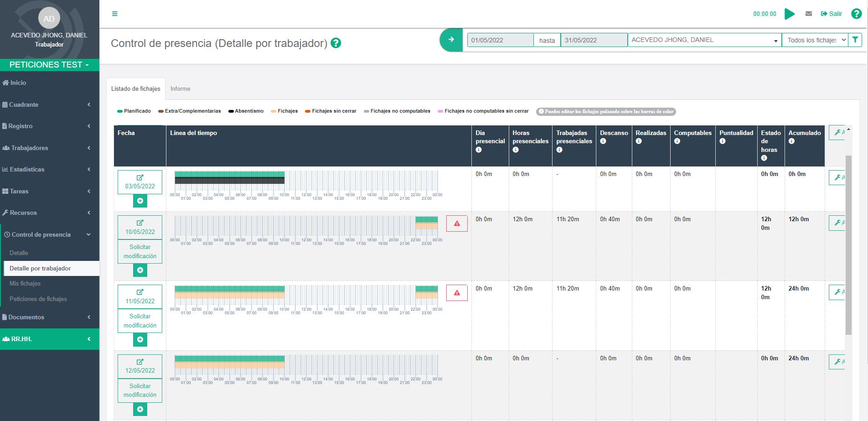Viewport: 868px width, 421px height.
Task: Open Mis fichajes in sidebar
Action: pyautogui.click(x=25, y=283)
